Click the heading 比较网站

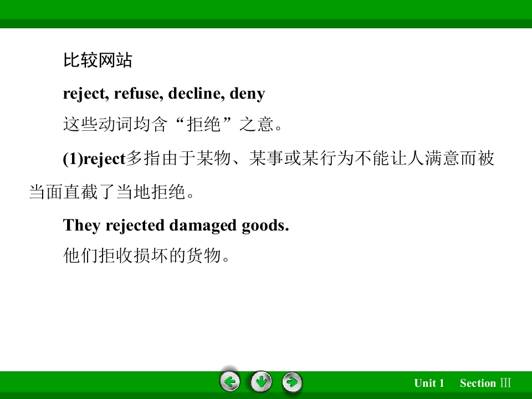pos(98,60)
